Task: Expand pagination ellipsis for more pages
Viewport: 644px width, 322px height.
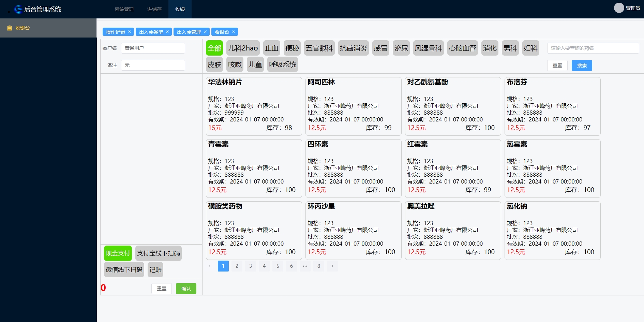Action: pos(305,266)
